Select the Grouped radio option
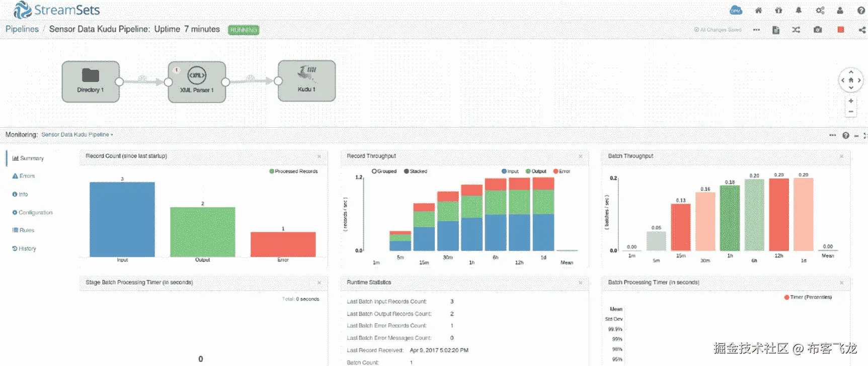The image size is (868, 366). click(384, 171)
